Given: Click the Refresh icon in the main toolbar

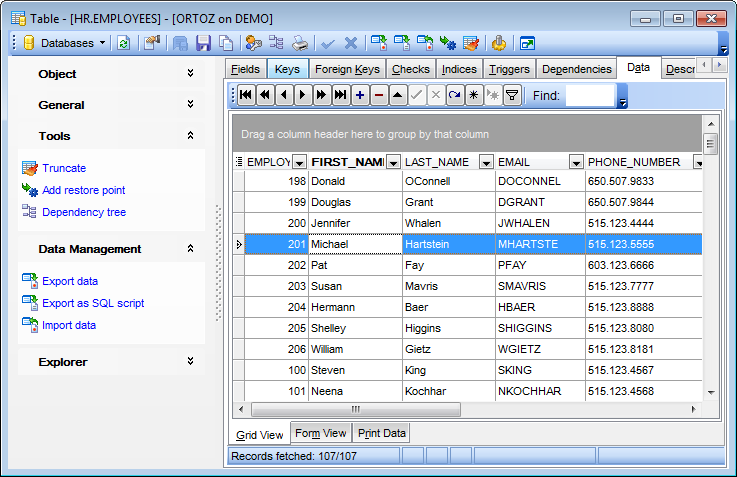Looking at the screenshot, I should (124, 43).
